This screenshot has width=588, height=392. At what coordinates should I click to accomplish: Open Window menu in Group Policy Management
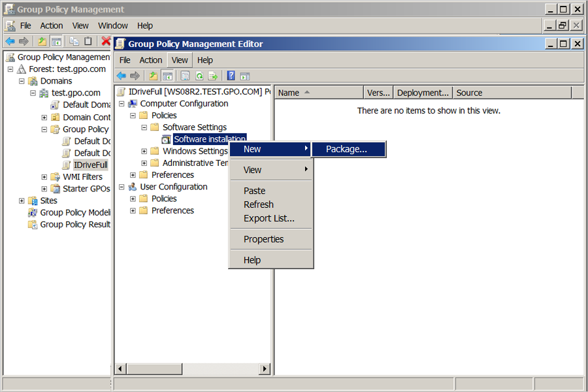click(113, 26)
